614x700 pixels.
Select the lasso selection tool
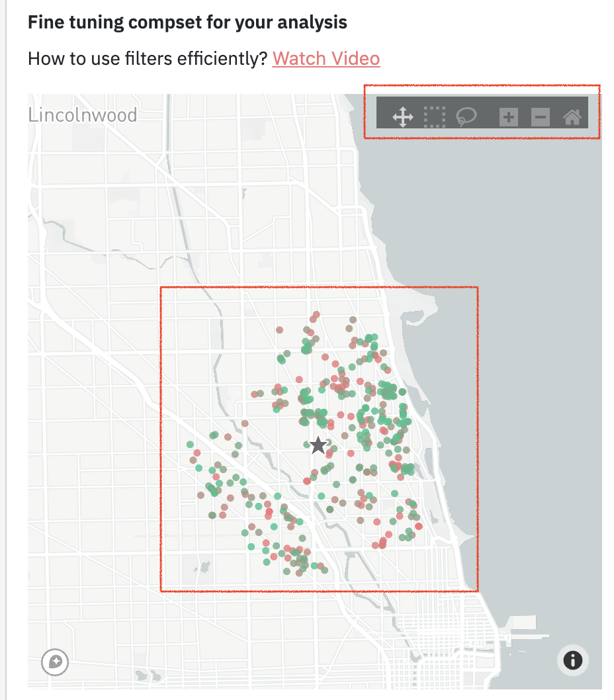(x=466, y=117)
